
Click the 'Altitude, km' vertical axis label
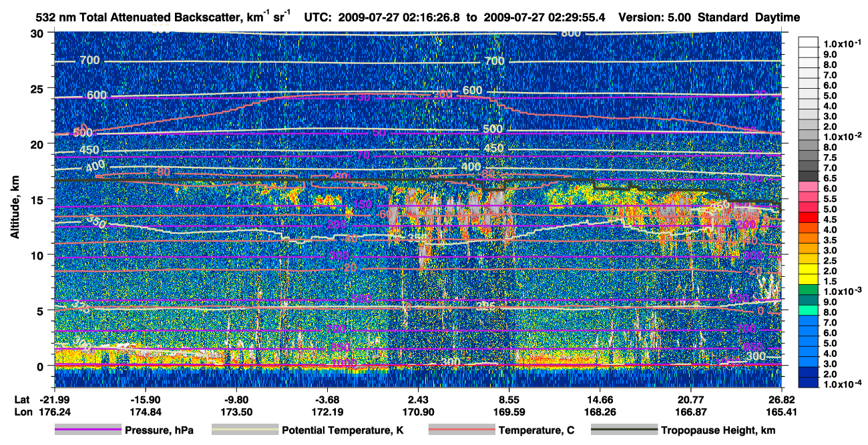pyautogui.click(x=15, y=209)
